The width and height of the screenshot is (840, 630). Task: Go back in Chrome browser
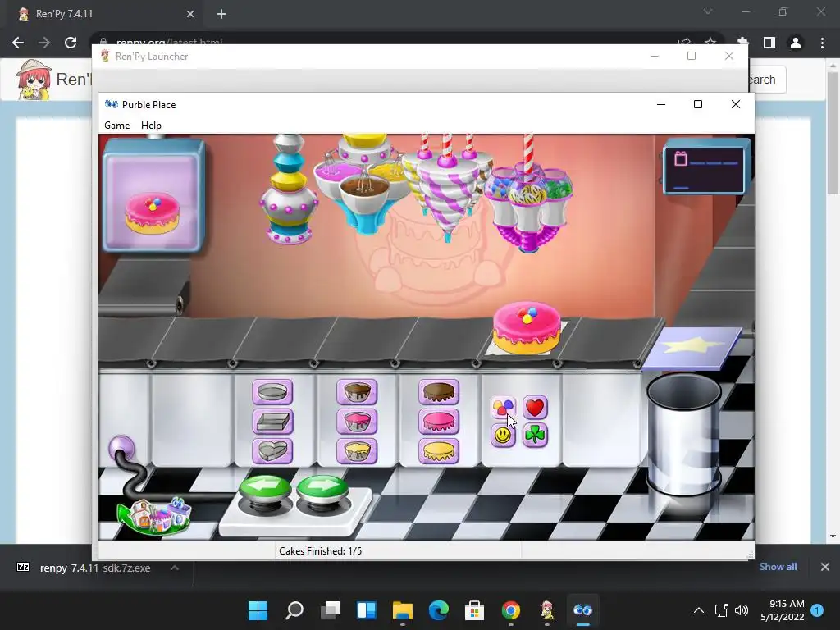coord(18,43)
